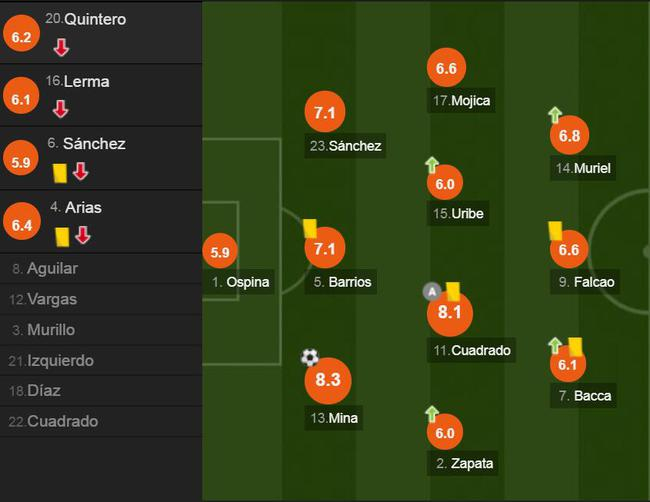Image resolution: width=650 pixels, height=502 pixels.
Task: Click the 6.2 rating badge beside Quintero
Action: 22,37
